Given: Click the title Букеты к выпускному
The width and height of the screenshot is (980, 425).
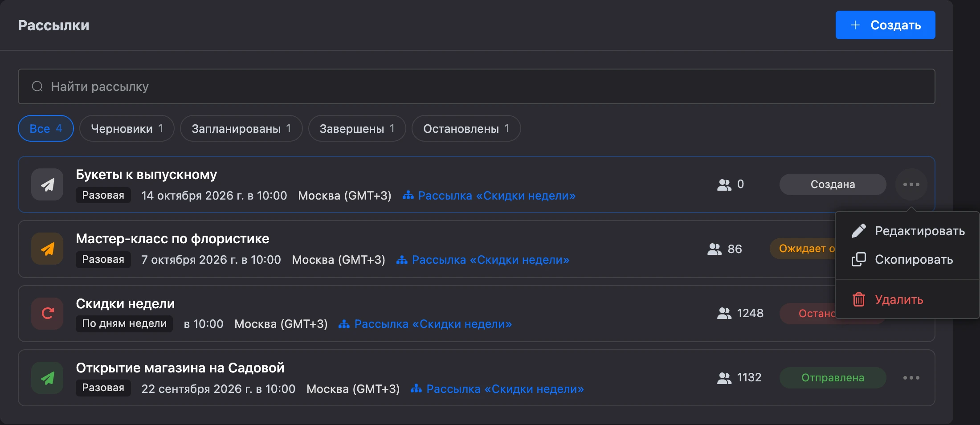Looking at the screenshot, I should 146,175.
